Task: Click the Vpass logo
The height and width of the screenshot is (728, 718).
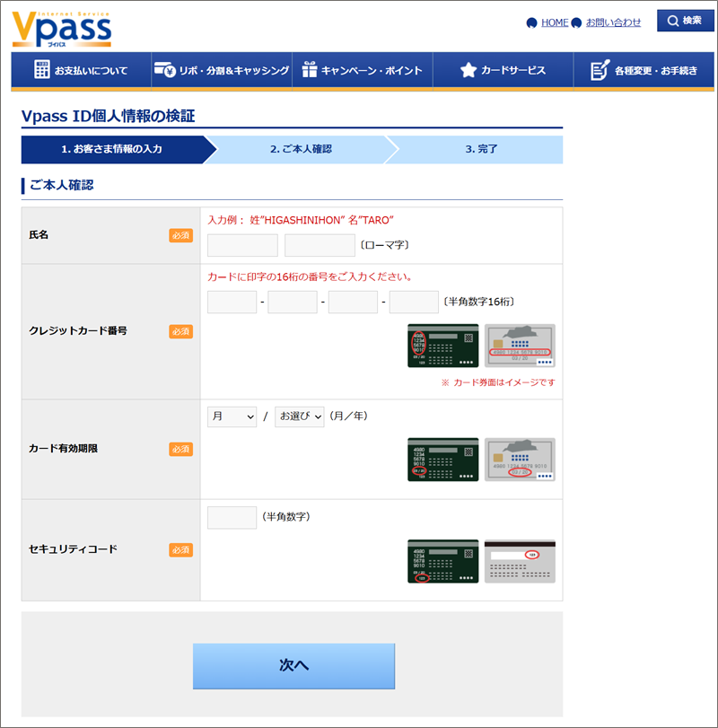Action: click(x=62, y=30)
